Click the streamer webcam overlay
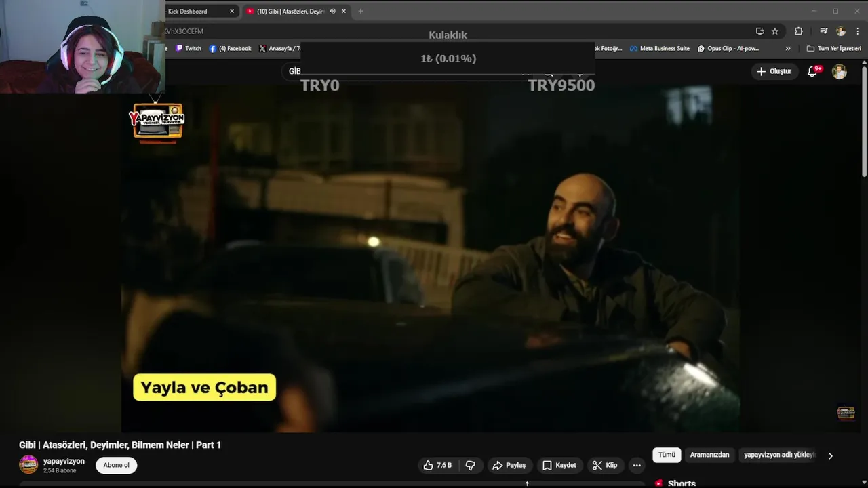The height and width of the screenshot is (488, 868). (x=82, y=47)
